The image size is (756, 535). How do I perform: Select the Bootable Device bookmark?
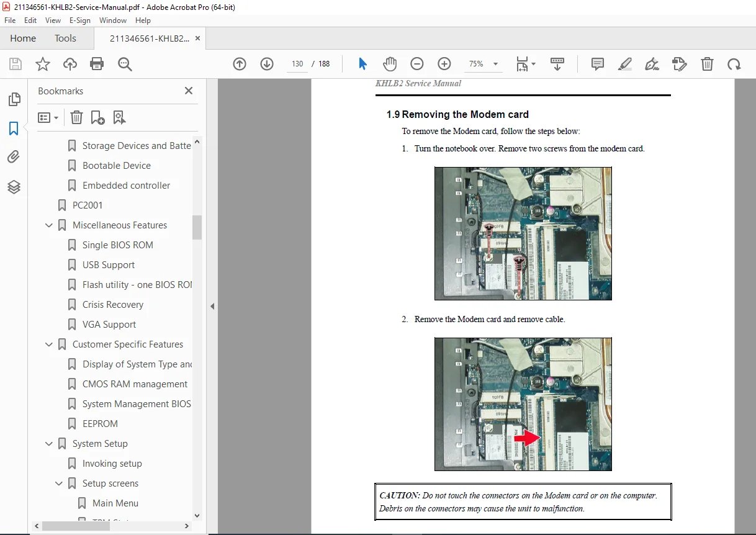coord(117,166)
